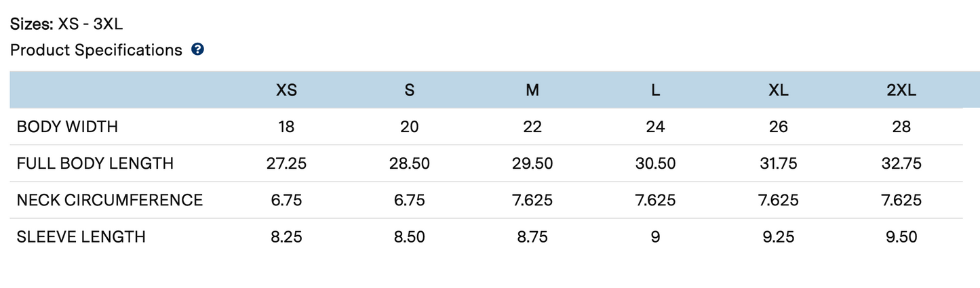The height and width of the screenshot is (288, 980).
Task: Select the S size column header
Action: click(x=410, y=90)
